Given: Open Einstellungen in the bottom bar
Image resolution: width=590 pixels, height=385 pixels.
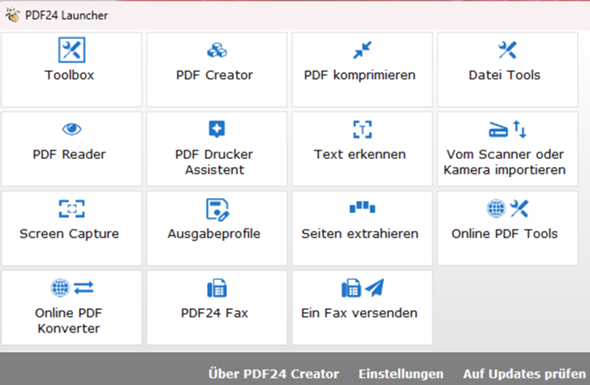Looking at the screenshot, I should 401,374.
